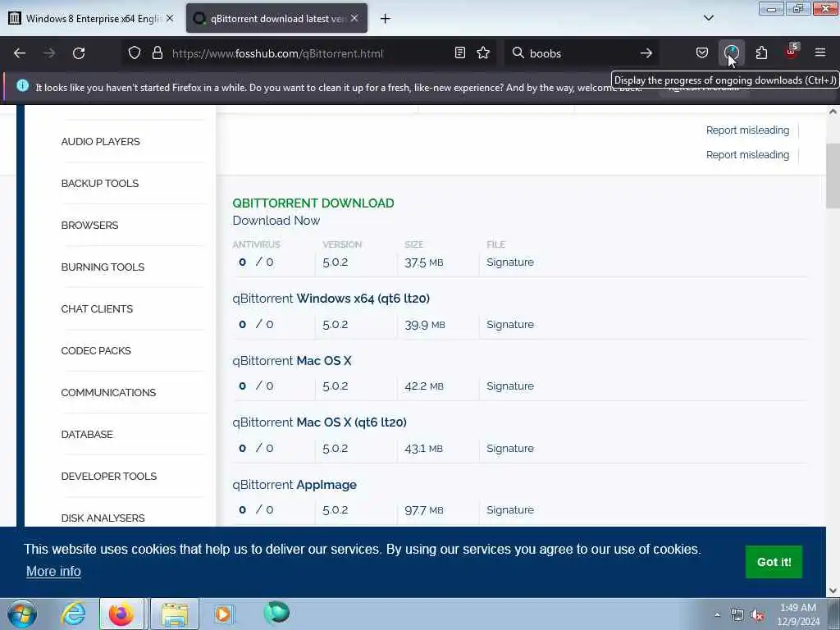Click the page vertical scrollbar thumb
The height and width of the screenshot is (630, 840).
pyautogui.click(x=833, y=176)
